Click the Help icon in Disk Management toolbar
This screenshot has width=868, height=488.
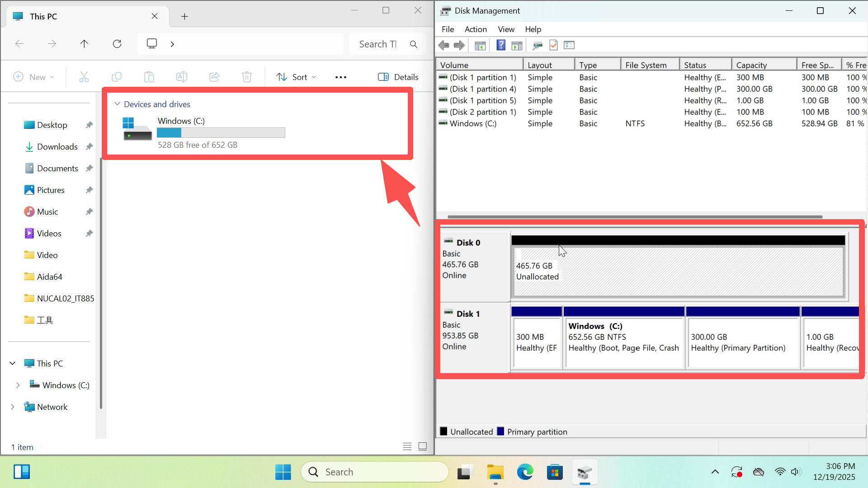pyautogui.click(x=500, y=45)
